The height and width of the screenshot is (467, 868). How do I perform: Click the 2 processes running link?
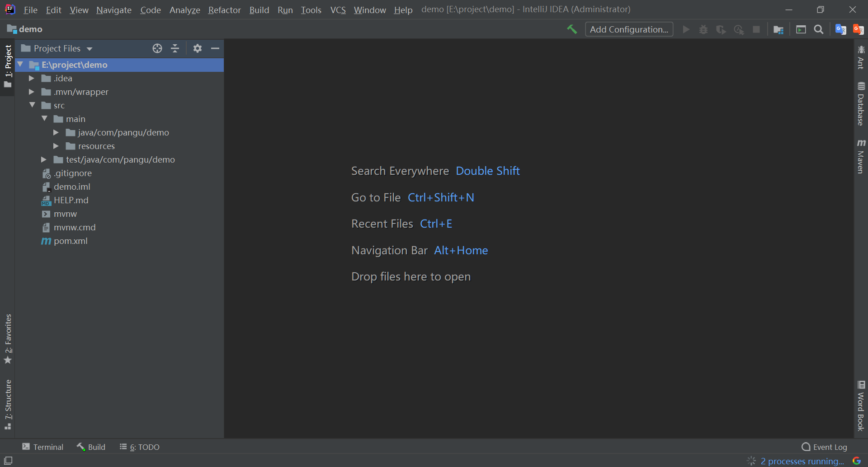802,461
